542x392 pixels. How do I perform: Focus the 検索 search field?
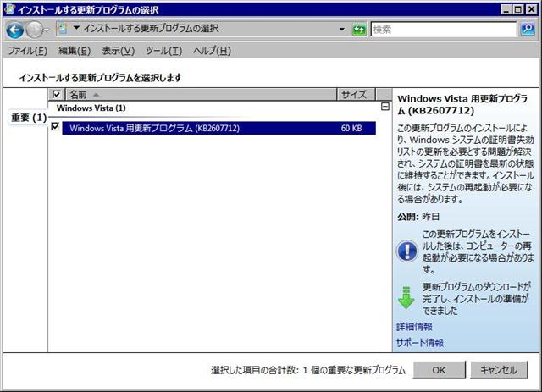444,30
